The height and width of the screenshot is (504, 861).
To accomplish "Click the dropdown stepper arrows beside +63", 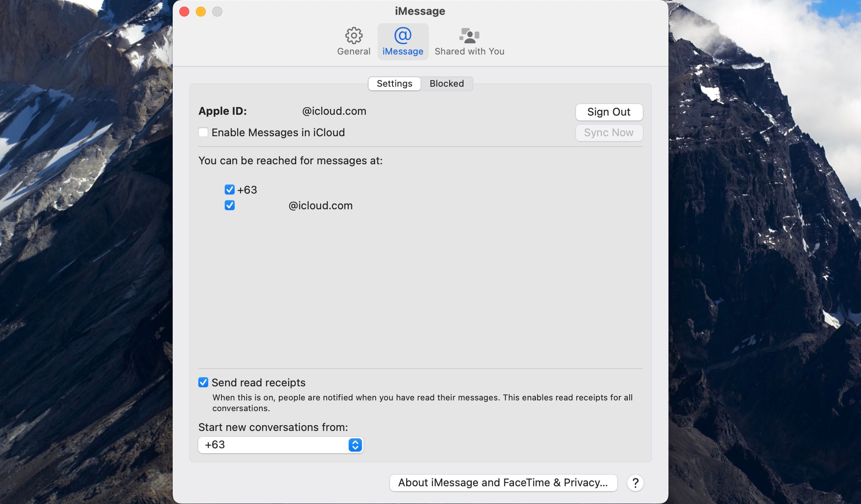I will click(x=354, y=445).
